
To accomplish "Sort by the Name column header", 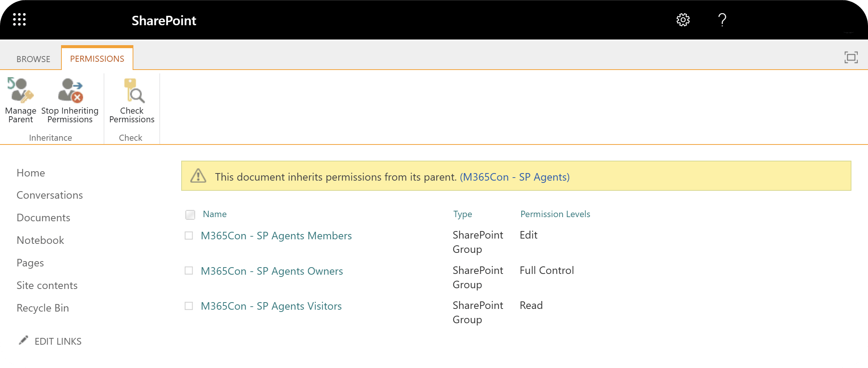I will (x=214, y=214).
